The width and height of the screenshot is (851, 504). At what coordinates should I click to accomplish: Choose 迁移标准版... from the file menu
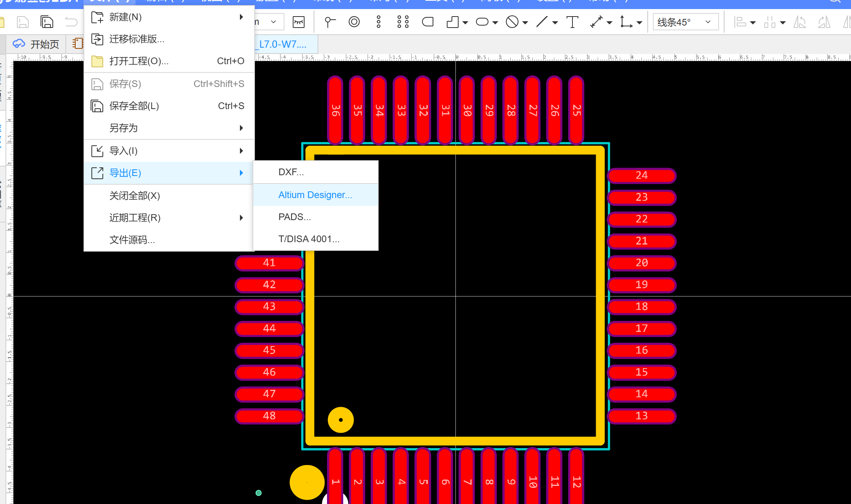(x=169, y=39)
